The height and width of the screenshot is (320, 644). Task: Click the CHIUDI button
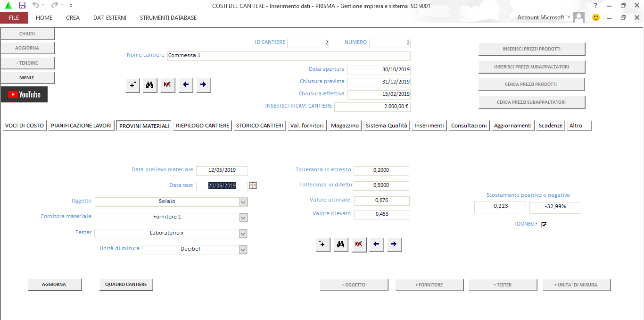(x=27, y=34)
